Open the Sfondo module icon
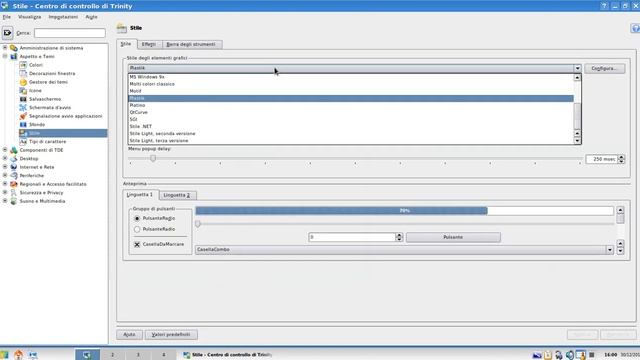This screenshot has width=640, height=360. coord(23,124)
